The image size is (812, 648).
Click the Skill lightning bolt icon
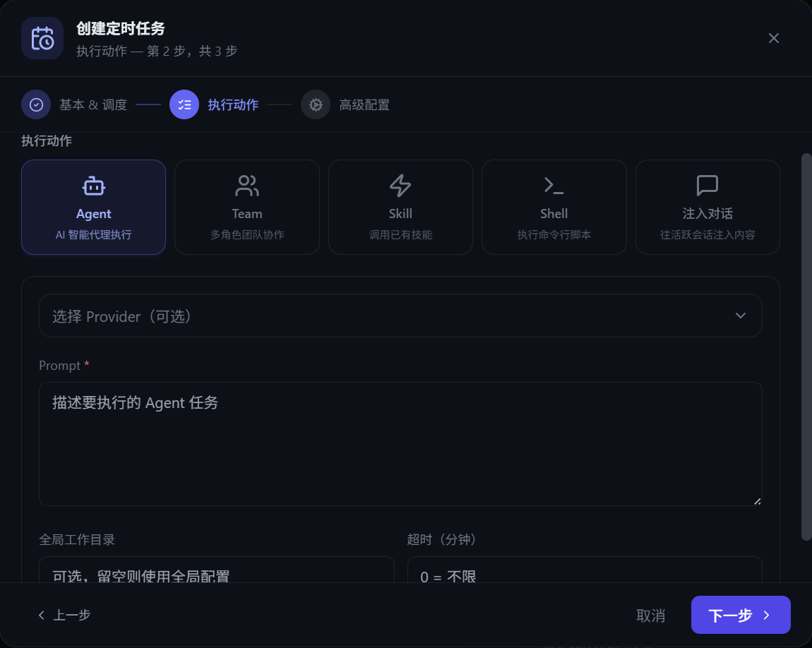click(400, 186)
